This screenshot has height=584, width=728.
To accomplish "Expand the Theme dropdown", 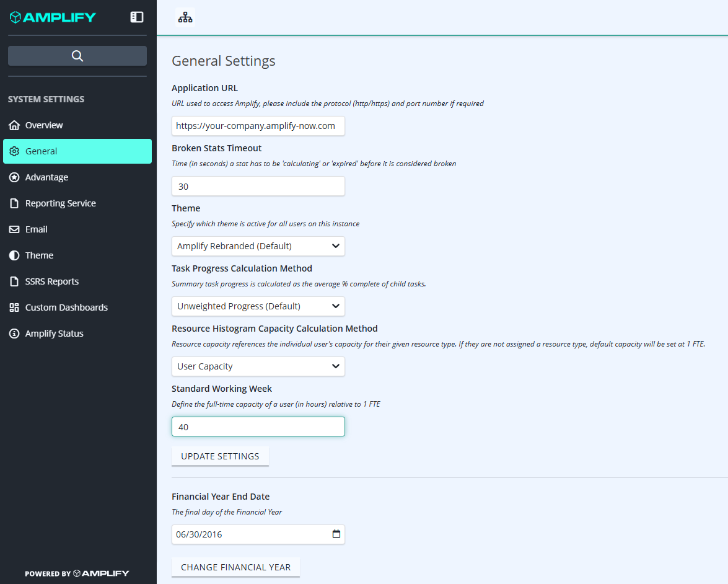I will click(x=258, y=246).
